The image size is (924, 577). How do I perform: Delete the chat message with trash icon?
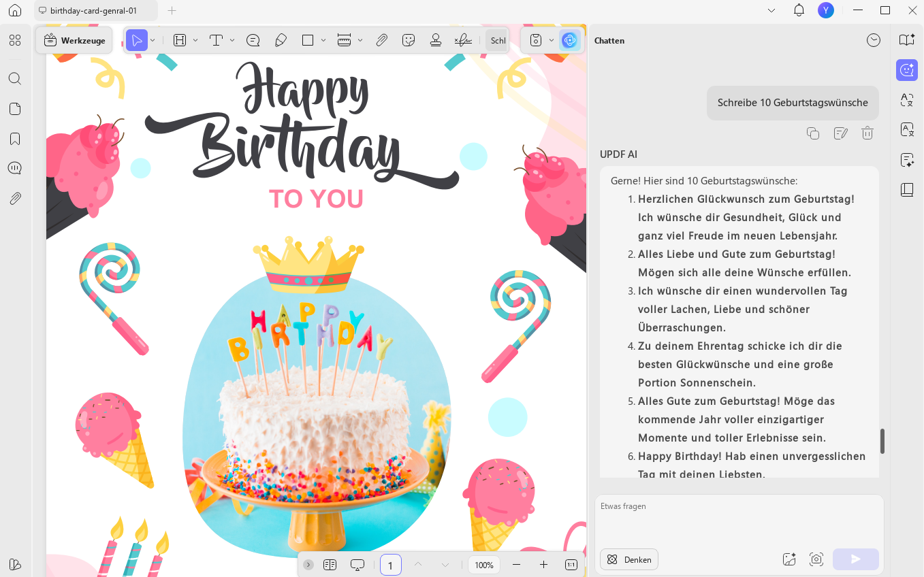tap(867, 133)
